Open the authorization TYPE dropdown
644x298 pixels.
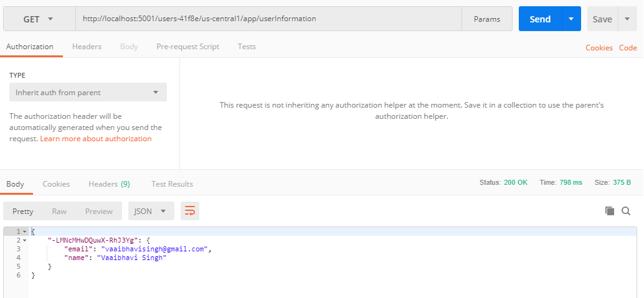coord(88,92)
